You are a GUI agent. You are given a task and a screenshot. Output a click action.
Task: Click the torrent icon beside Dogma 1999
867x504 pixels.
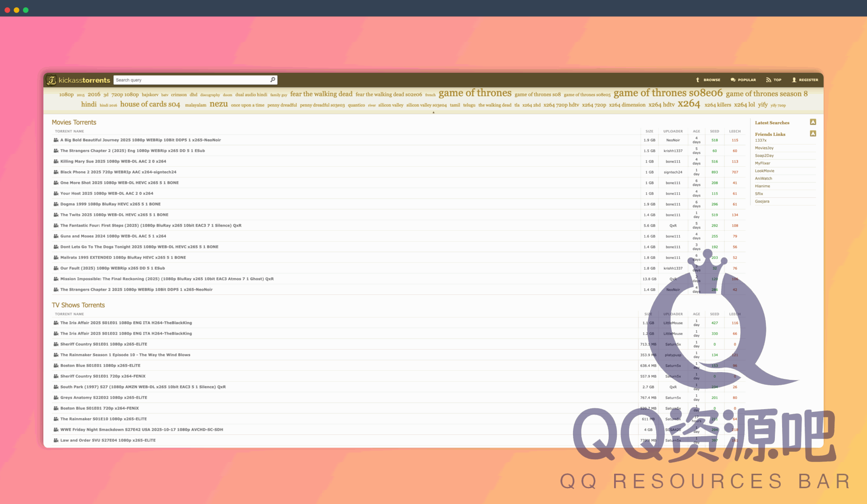coord(56,204)
